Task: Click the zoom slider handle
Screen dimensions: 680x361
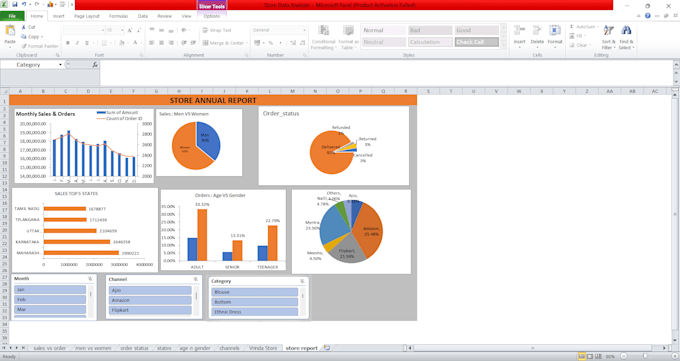Action: [645, 356]
